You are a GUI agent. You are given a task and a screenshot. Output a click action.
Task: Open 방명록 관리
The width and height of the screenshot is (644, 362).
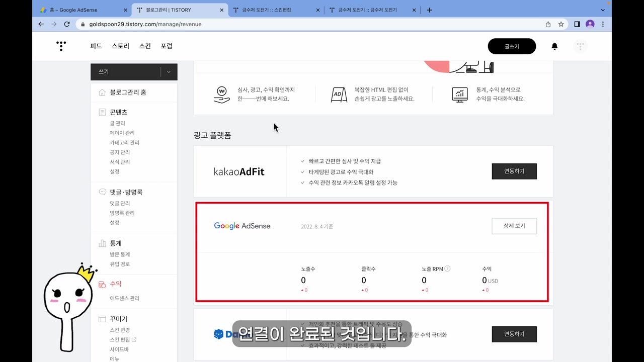[122, 213]
